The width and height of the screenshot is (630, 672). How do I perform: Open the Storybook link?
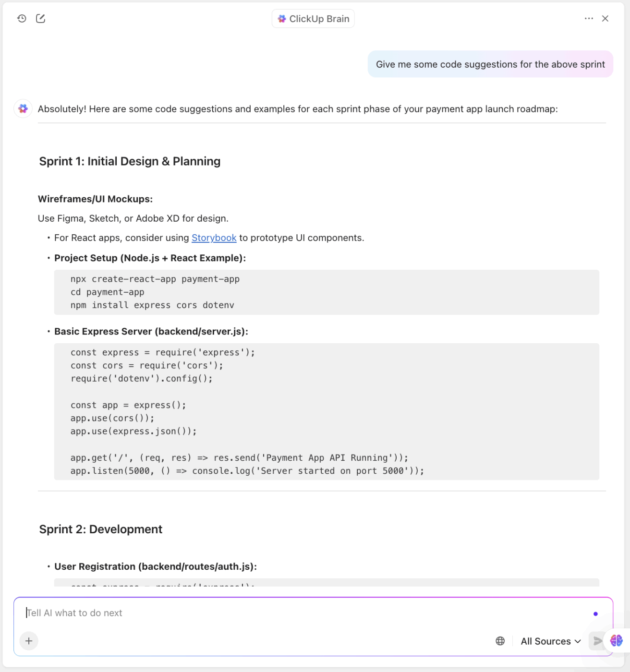(214, 238)
